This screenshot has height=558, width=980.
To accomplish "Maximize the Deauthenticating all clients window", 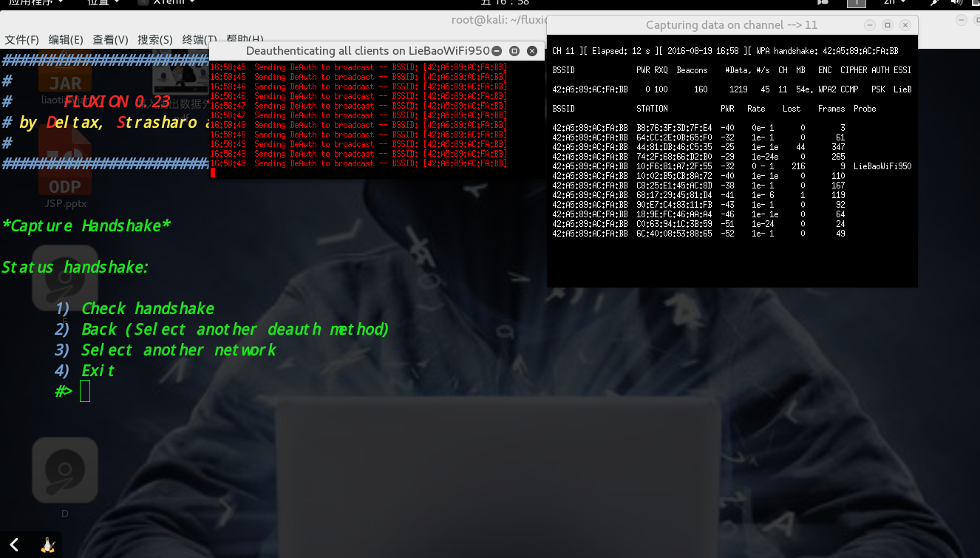I will click(x=514, y=51).
